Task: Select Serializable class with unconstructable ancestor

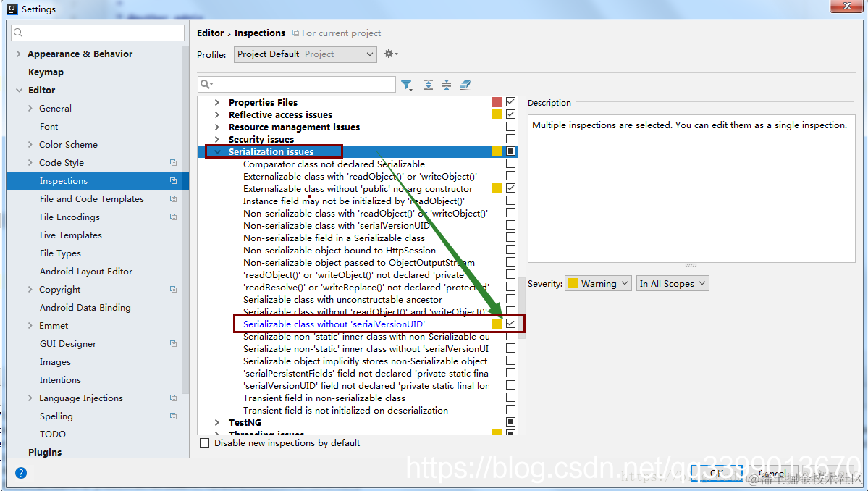Action: (x=342, y=300)
